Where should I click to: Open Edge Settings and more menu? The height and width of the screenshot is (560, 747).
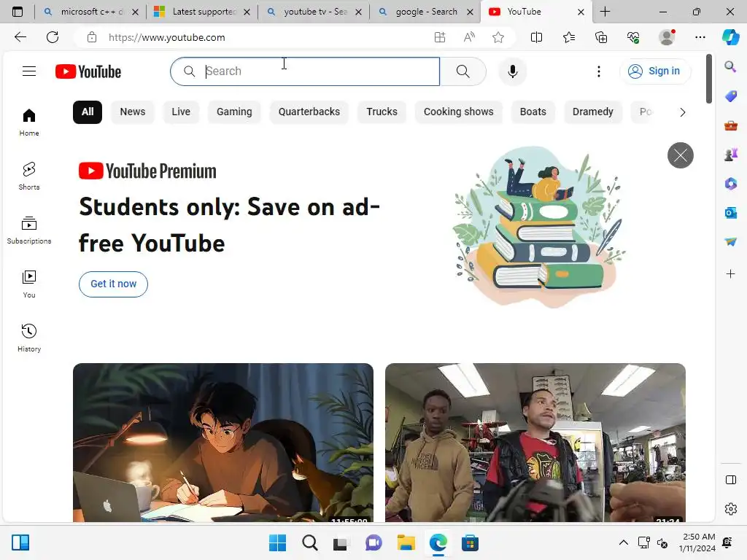tap(700, 37)
